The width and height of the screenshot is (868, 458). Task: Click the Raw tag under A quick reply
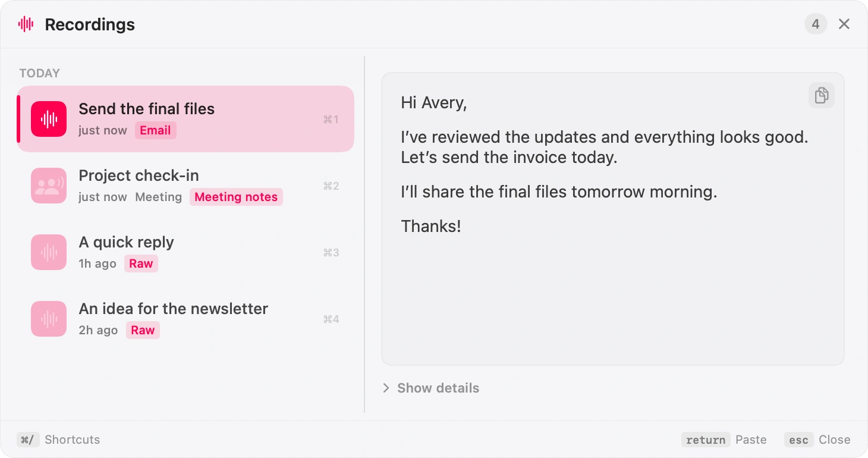click(x=141, y=263)
